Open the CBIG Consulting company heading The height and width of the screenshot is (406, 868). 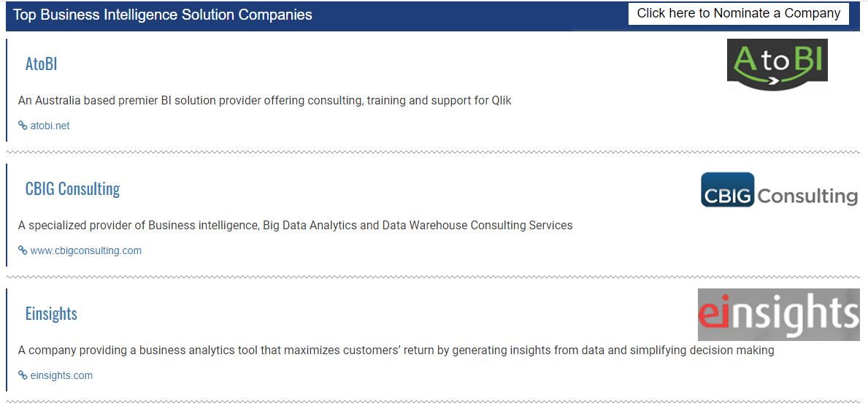(x=72, y=189)
